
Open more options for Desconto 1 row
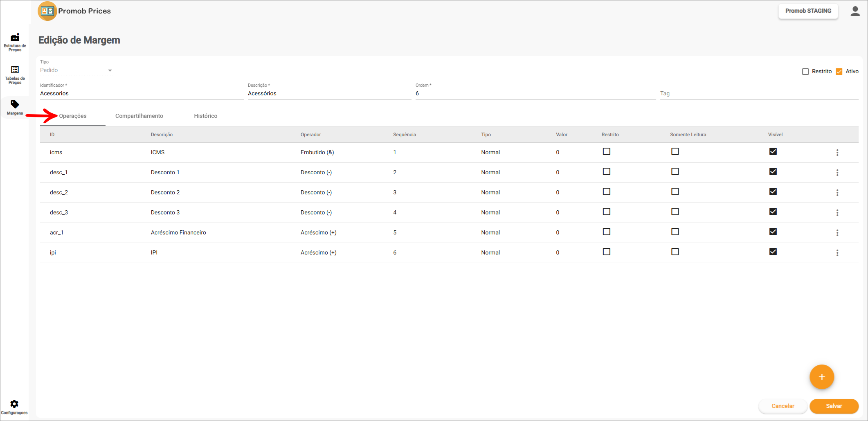point(837,173)
